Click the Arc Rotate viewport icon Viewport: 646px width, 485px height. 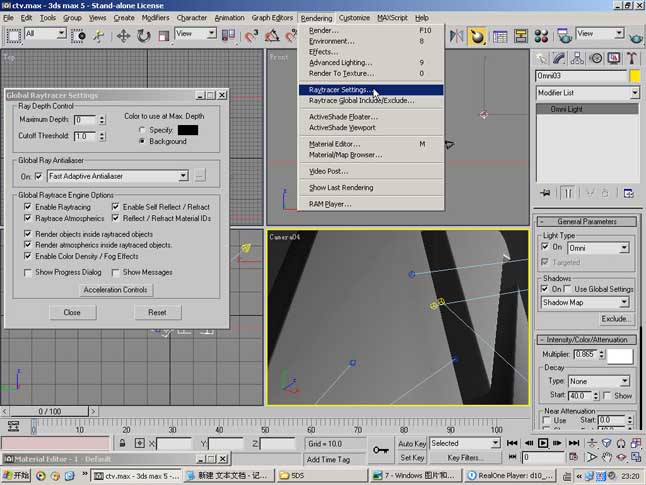coord(621,457)
